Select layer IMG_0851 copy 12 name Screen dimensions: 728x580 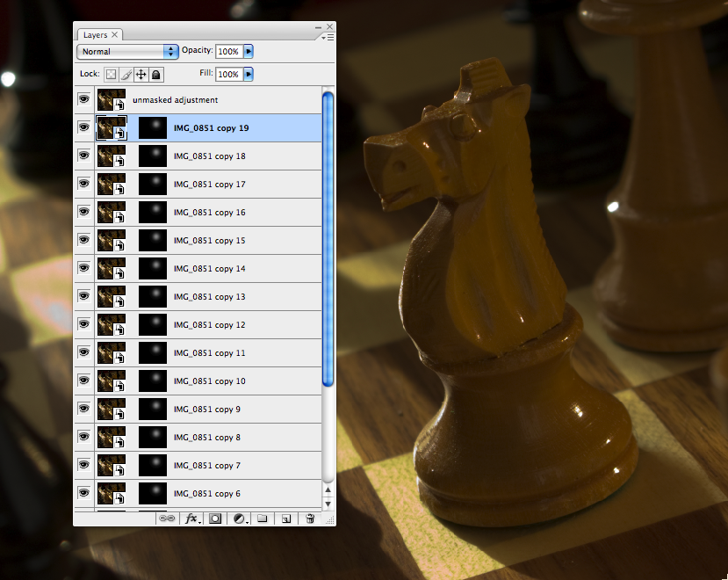[x=209, y=325]
